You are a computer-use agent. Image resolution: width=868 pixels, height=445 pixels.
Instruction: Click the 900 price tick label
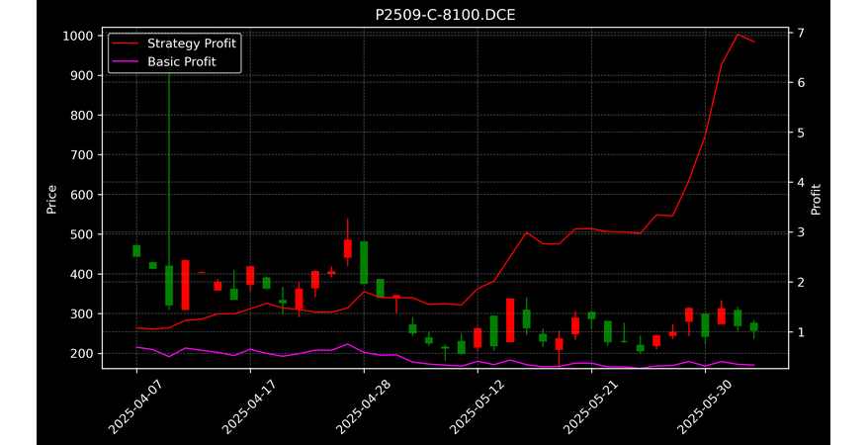[84, 75]
